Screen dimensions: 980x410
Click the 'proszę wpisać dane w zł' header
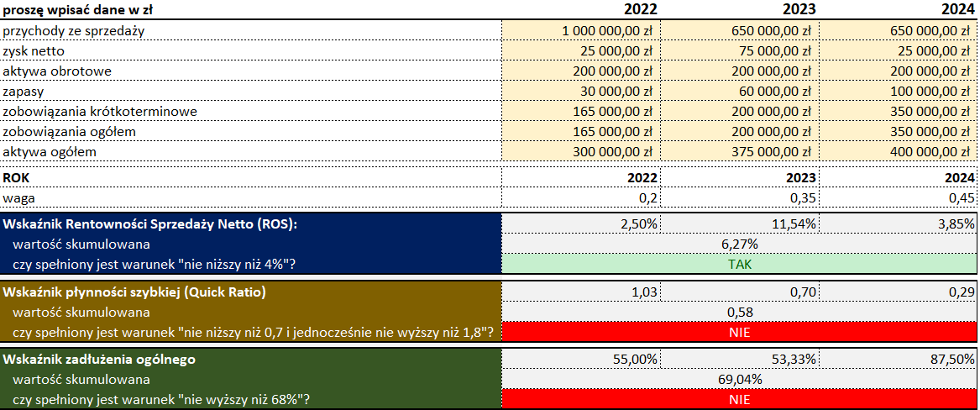tap(79, 9)
